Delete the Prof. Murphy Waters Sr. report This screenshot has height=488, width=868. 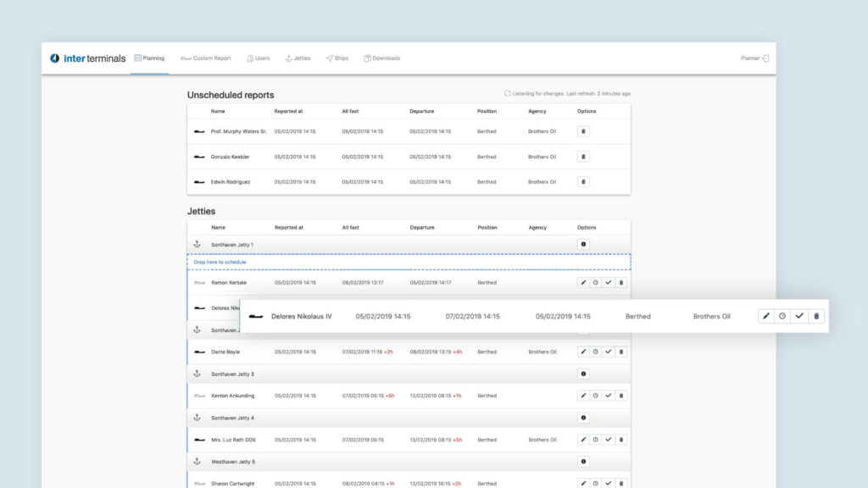click(x=583, y=131)
